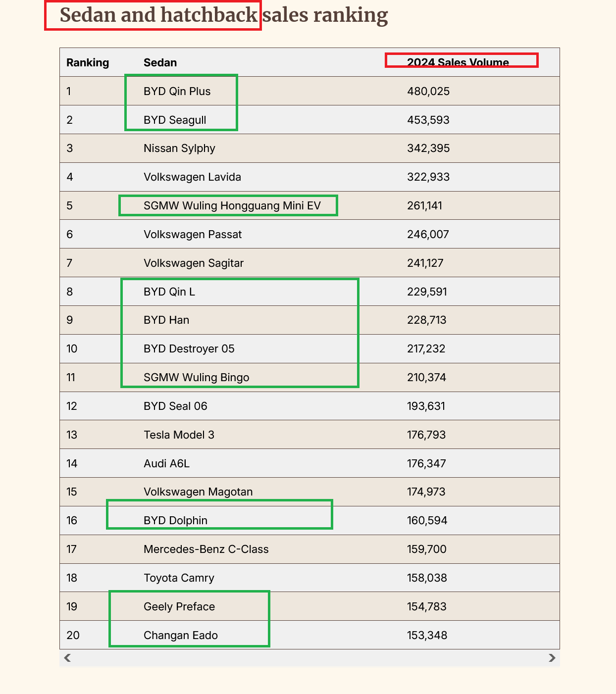Select the 'BYD Qin Plus' cell
Screen dimensions: 616x694
click(177, 91)
